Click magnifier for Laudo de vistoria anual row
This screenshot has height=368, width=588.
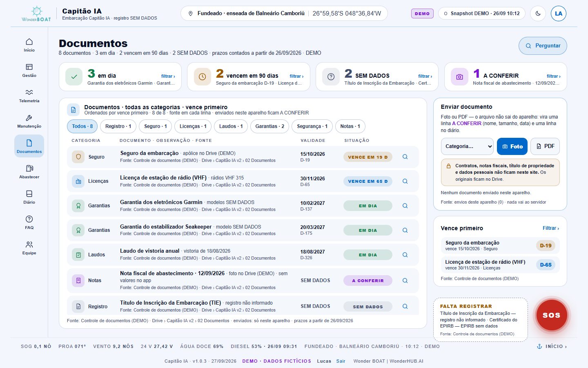click(405, 255)
